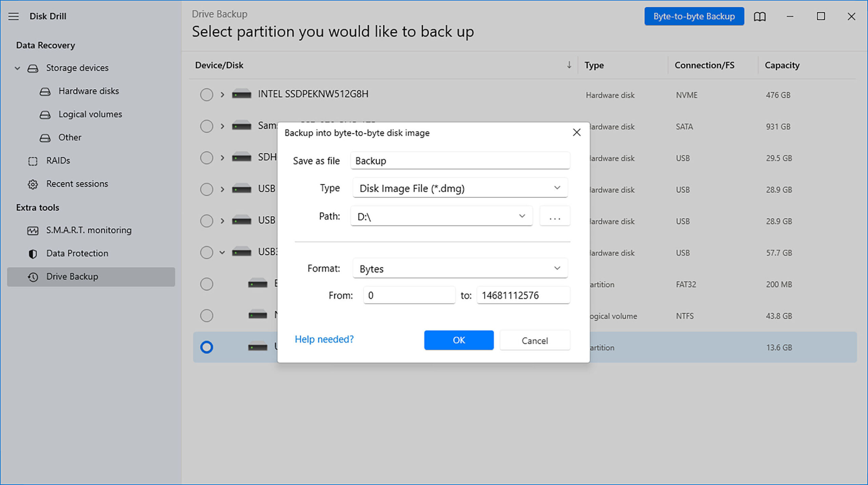The image size is (868, 485).
Task: Click the browse path button next to D:\
Action: (x=554, y=216)
